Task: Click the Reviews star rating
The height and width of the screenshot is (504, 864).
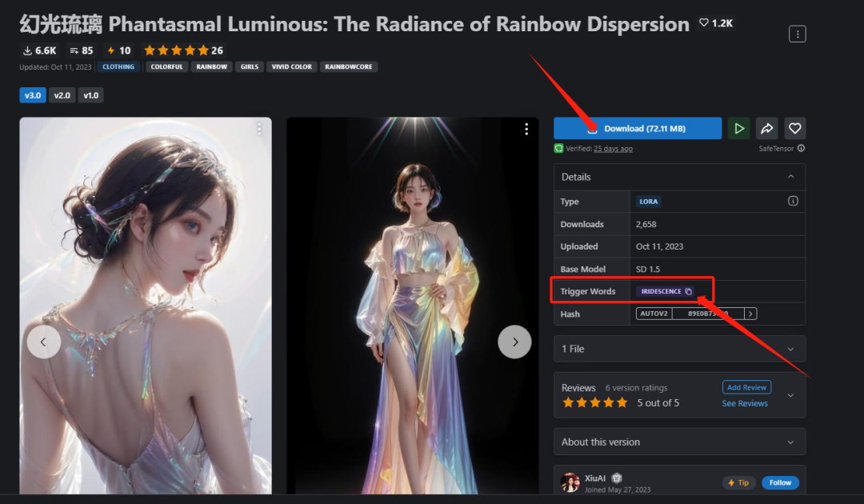Action: pos(595,402)
